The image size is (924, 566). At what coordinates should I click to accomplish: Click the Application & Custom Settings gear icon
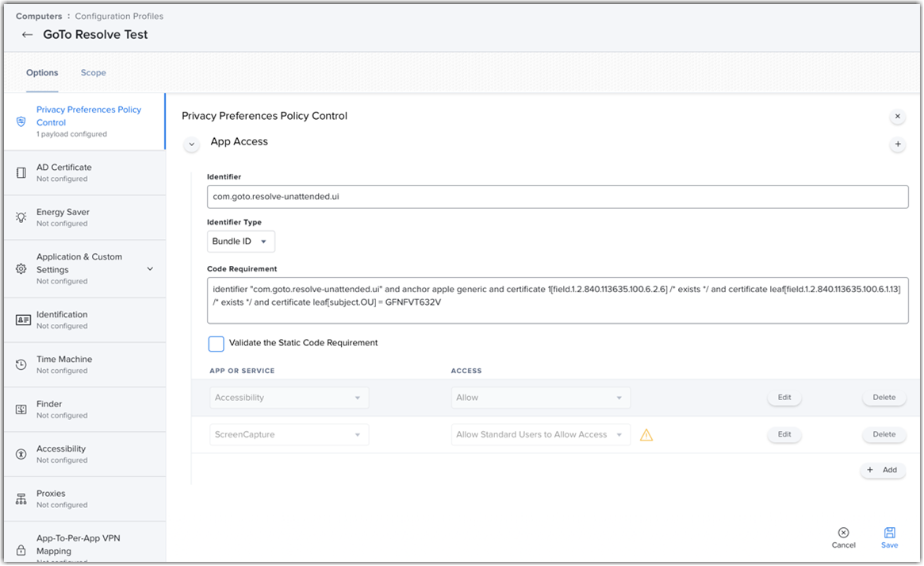point(21,269)
